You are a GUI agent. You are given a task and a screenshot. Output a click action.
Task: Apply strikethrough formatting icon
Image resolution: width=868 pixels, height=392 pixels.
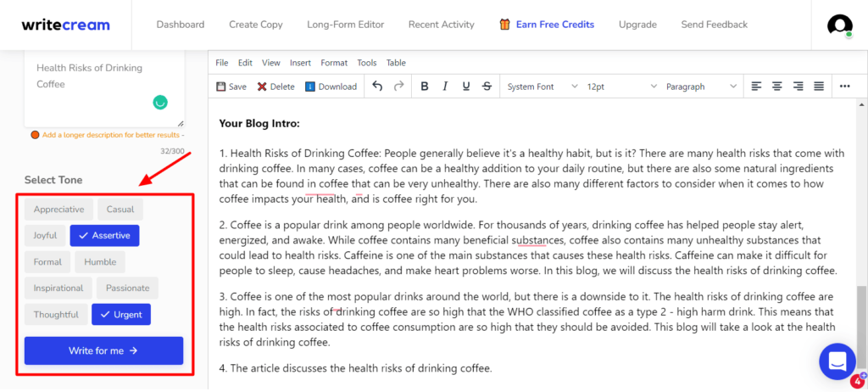point(487,87)
